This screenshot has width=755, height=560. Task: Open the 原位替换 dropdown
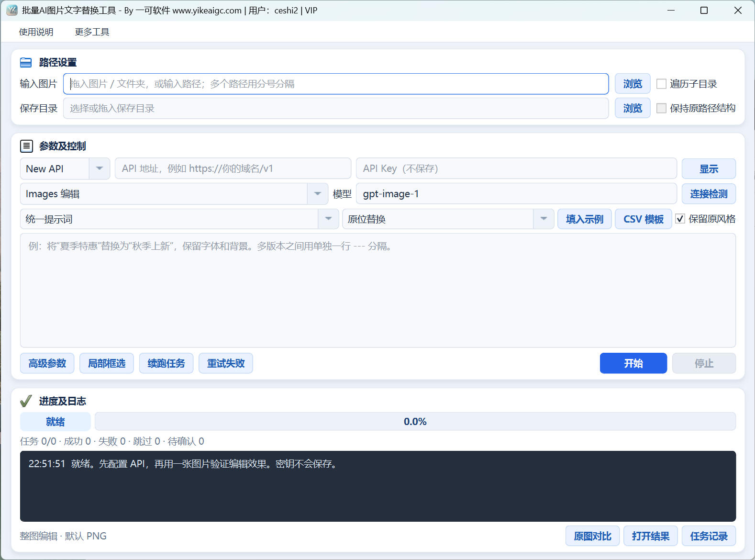[544, 219]
